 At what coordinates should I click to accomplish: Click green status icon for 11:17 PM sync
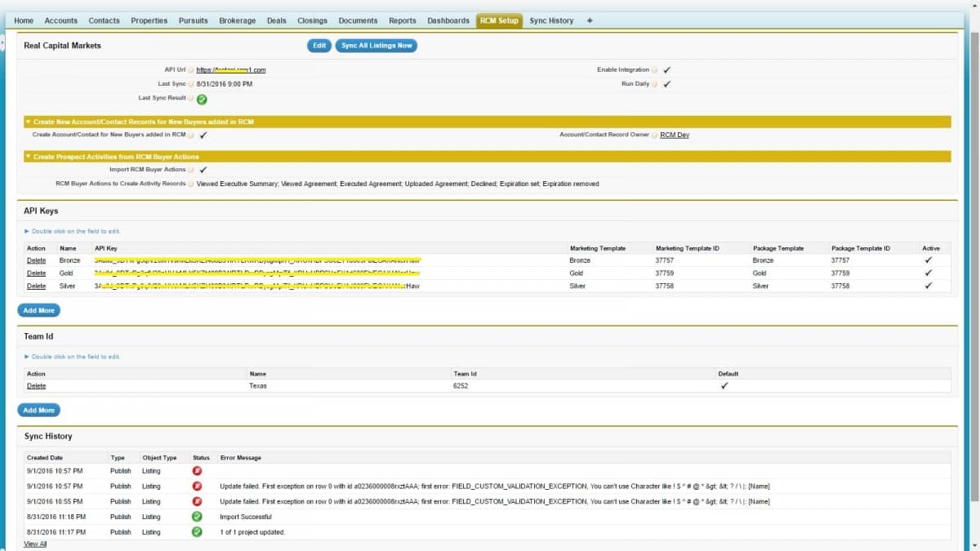click(197, 532)
